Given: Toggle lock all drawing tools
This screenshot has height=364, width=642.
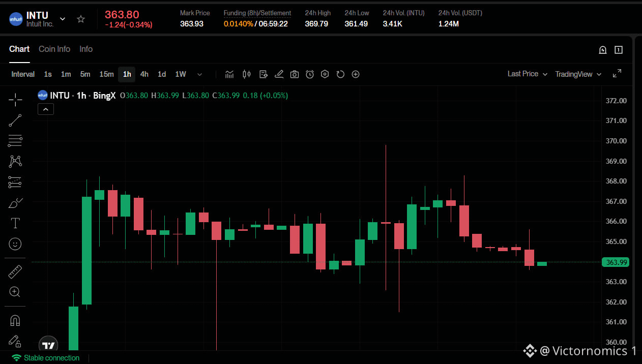Looking at the screenshot, I should click(15, 341).
